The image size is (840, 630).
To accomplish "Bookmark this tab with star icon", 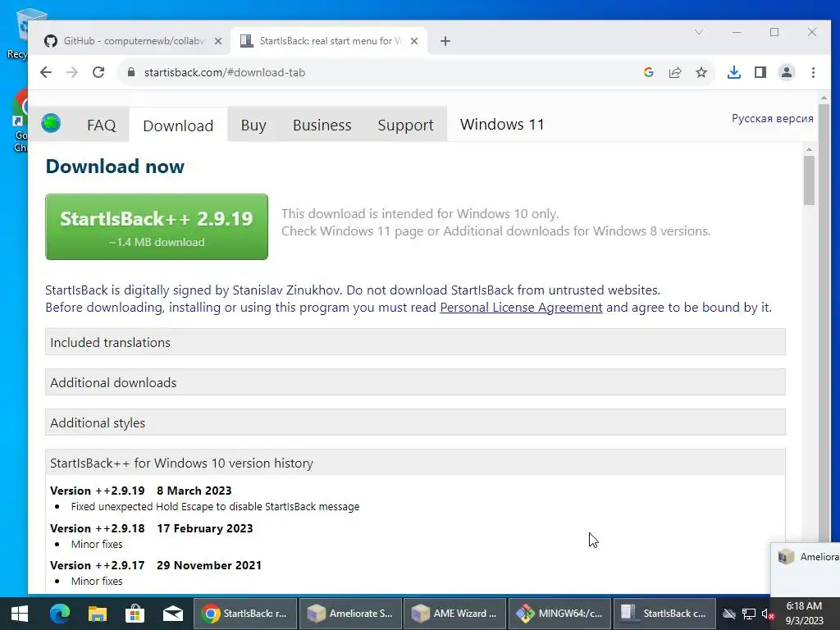I will [x=701, y=72].
